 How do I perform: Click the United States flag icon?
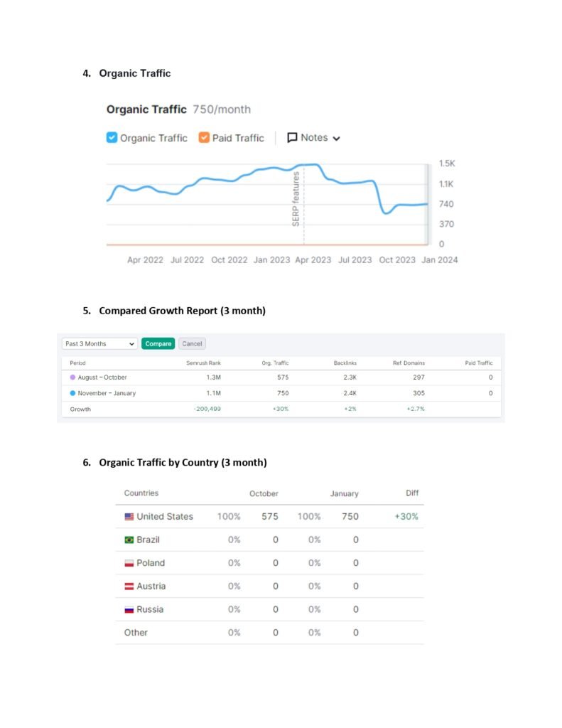point(129,517)
